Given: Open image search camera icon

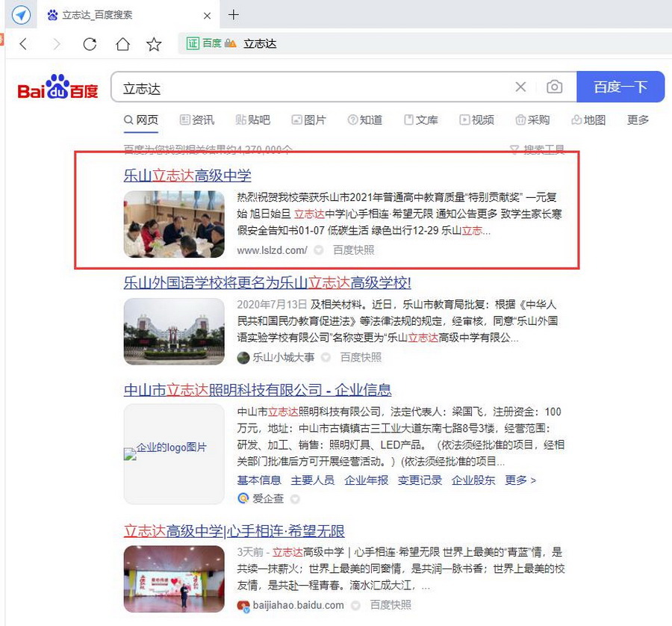Looking at the screenshot, I should click(x=554, y=87).
